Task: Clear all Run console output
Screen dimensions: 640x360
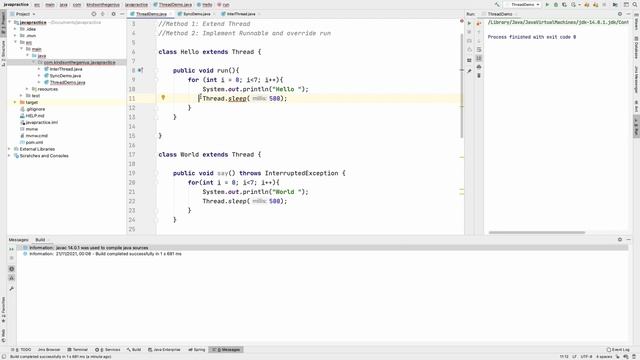Action: [x=479, y=76]
